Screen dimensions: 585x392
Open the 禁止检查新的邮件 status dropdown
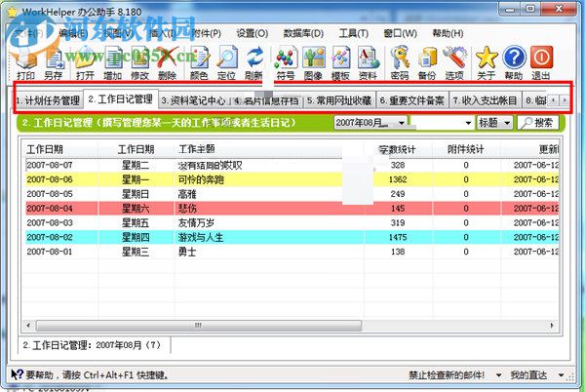coord(498,374)
